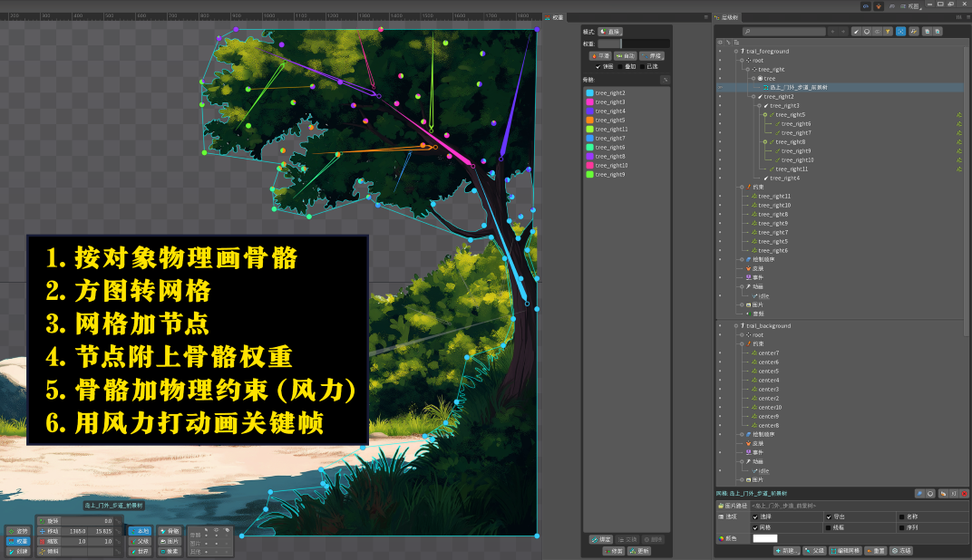Collapse the trail_foreground skeleton node
Viewport: 972px width, 560px height.
click(x=734, y=52)
